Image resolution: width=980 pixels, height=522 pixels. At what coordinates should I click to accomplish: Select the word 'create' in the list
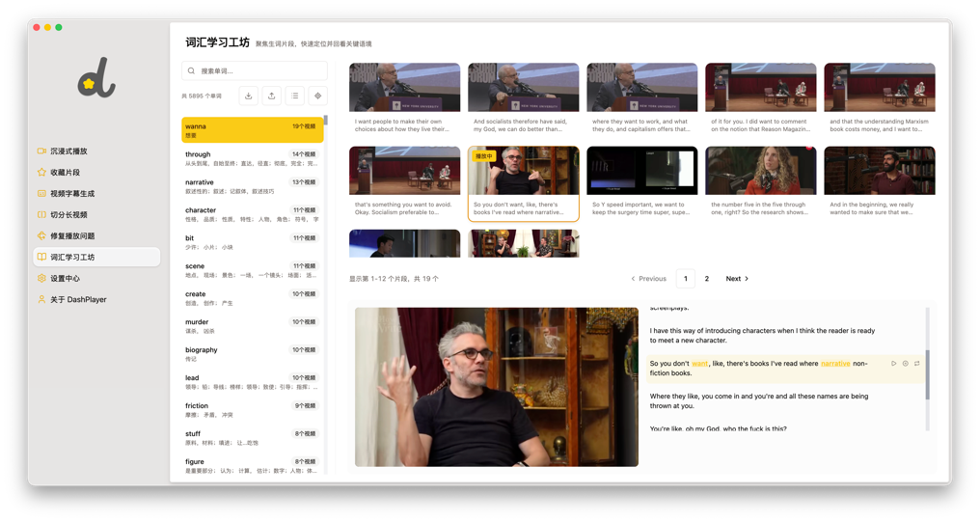(253, 298)
